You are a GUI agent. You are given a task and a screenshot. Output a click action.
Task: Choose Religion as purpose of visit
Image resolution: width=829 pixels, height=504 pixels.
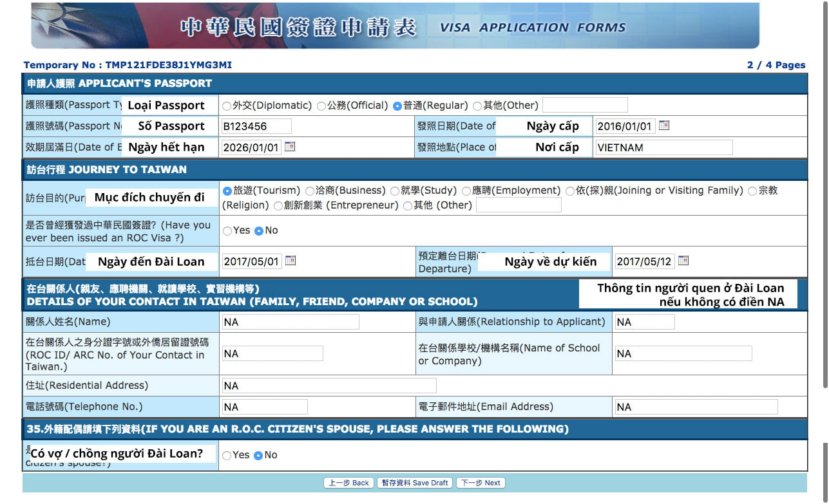pos(752,191)
